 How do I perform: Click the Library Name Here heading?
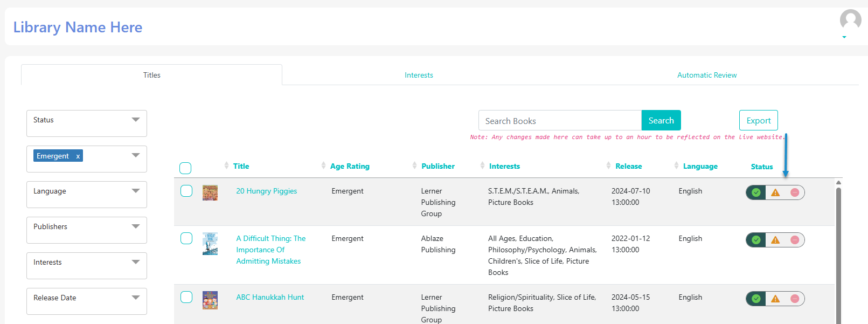pyautogui.click(x=78, y=27)
